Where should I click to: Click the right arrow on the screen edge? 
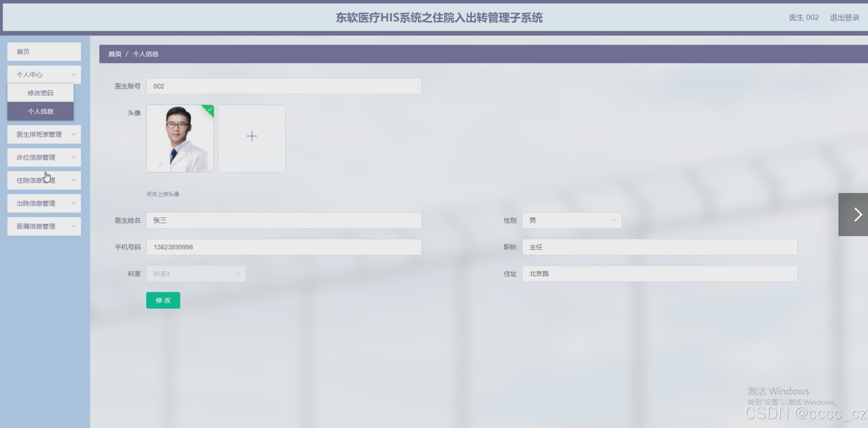[x=857, y=215]
